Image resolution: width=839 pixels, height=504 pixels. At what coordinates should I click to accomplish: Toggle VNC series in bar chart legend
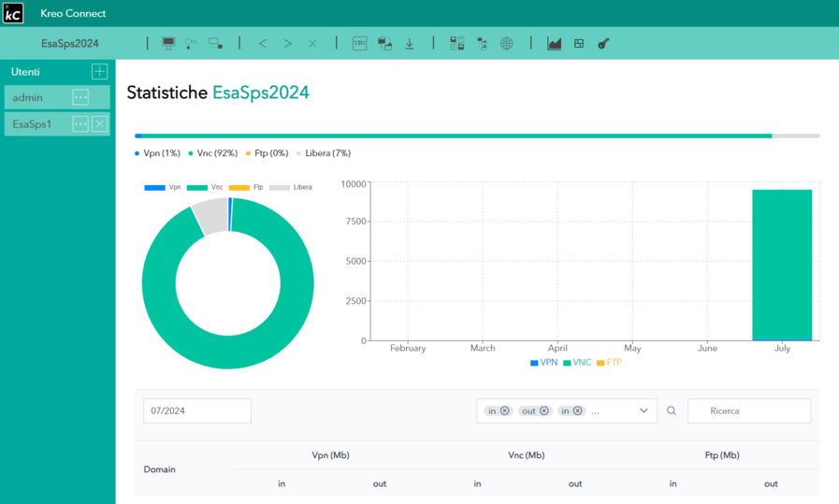coord(576,362)
